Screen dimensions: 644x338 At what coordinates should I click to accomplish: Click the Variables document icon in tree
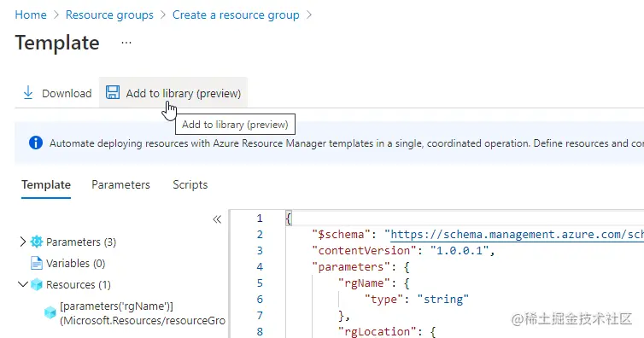pyautogui.click(x=37, y=263)
